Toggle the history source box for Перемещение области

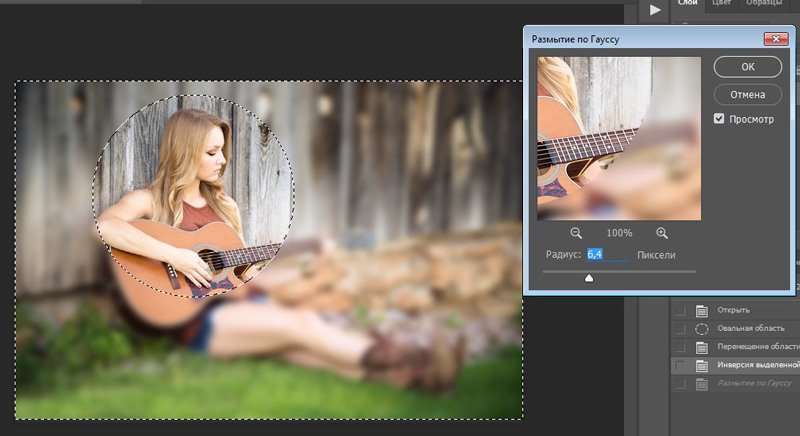click(x=680, y=347)
